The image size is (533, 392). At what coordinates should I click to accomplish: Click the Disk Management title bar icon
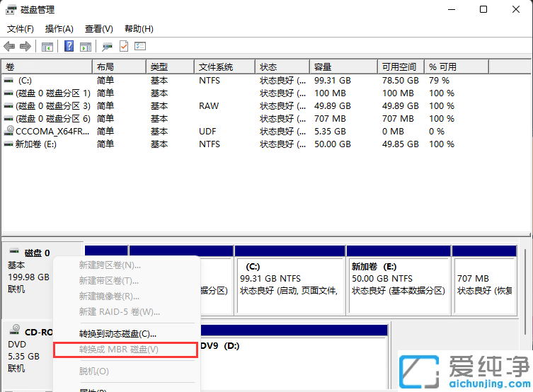[x=11, y=10]
